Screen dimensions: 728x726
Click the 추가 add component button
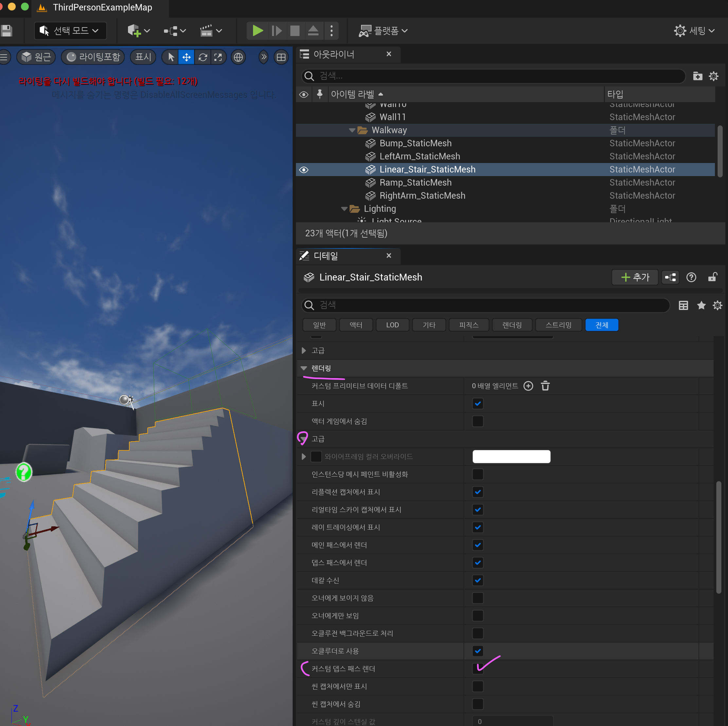635,277
